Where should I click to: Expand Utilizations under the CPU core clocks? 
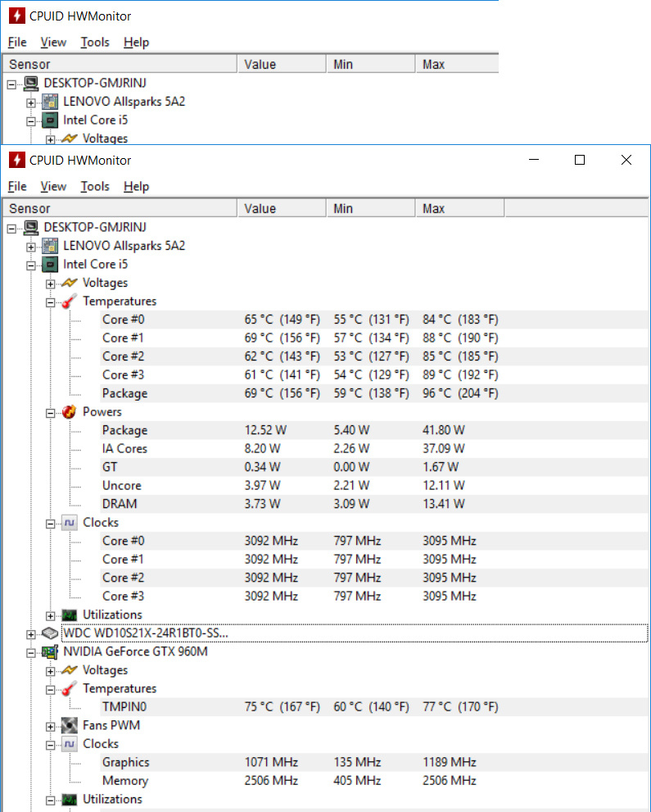coord(51,615)
